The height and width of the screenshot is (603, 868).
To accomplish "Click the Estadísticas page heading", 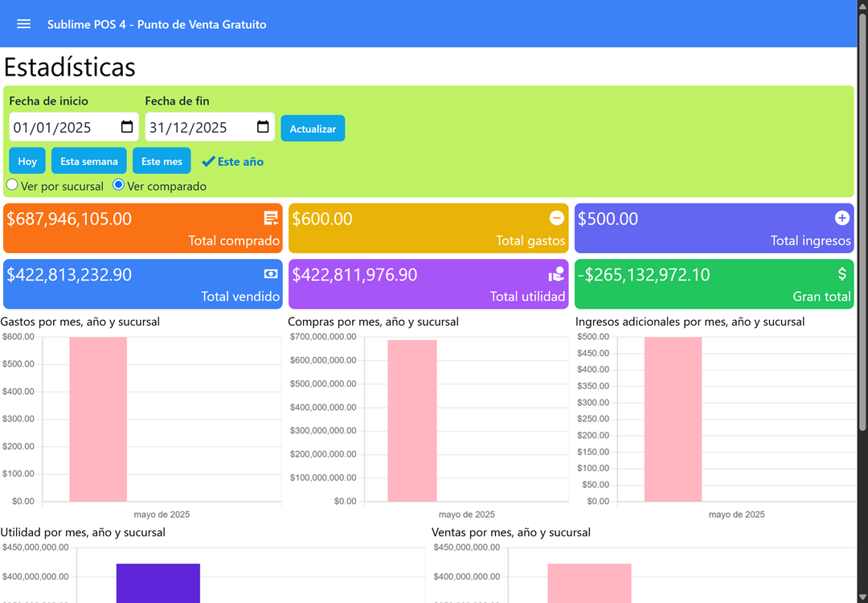I will tap(70, 67).
